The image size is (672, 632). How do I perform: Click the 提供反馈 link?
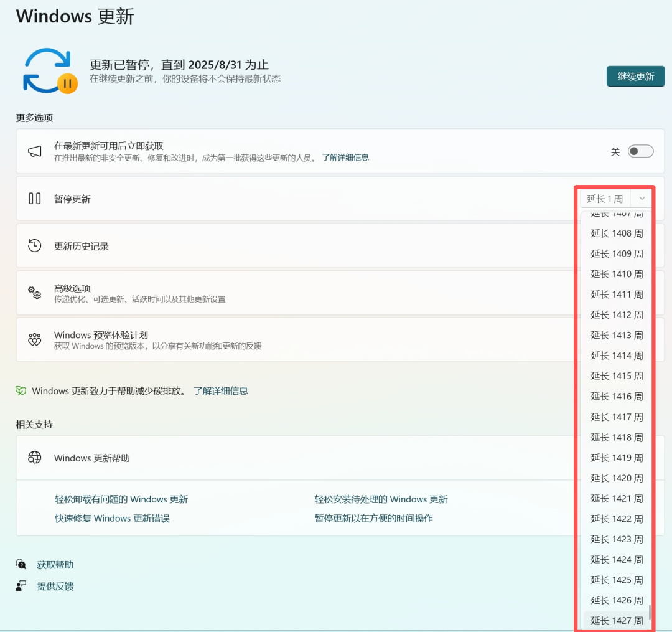pyautogui.click(x=55, y=586)
